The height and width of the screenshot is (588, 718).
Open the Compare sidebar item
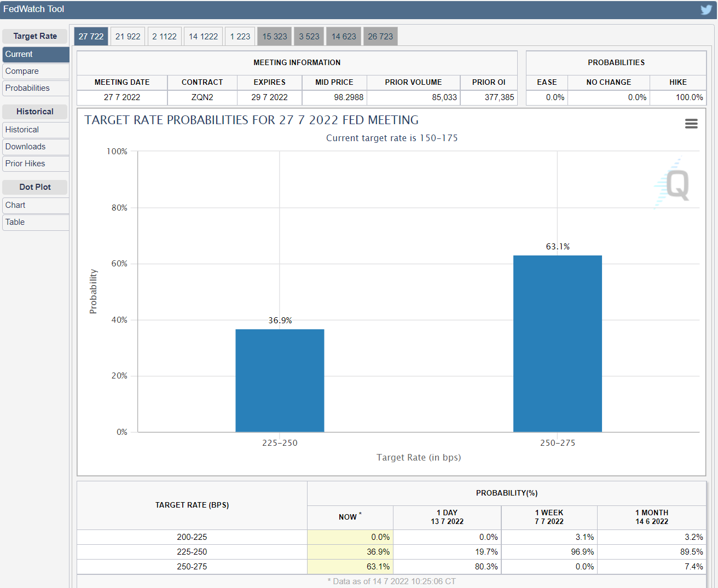click(x=36, y=71)
